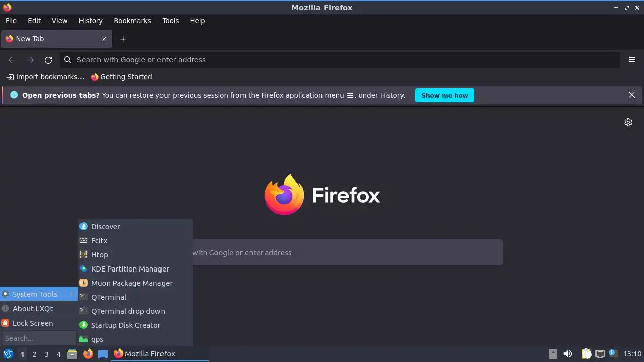Screen dimensions: 644x362
Task: Open a new tab with the plus button
Action: click(x=123, y=39)
